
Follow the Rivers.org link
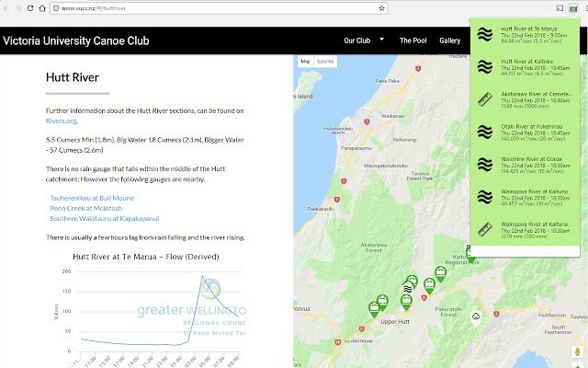(x=62, y=121)
